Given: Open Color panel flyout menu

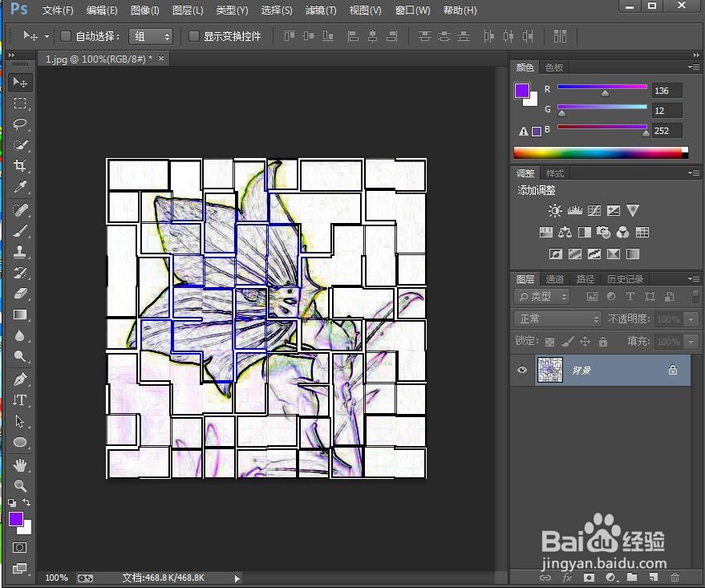Looking at the screenshot, I should pyautogui.click(x=693, y=67).
